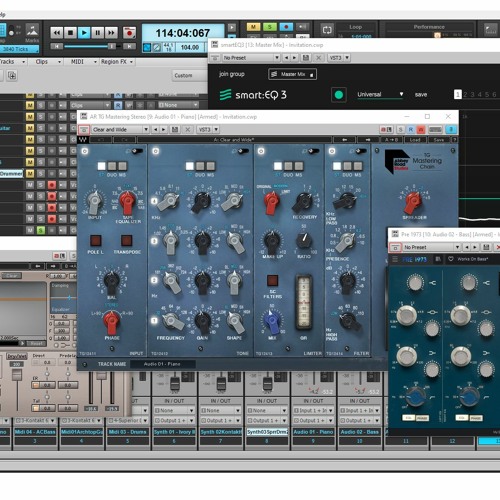Click the 104.00 tempo field
Image resolution: width=500 pixels, height=500 pixels.
tap(190, 47)
